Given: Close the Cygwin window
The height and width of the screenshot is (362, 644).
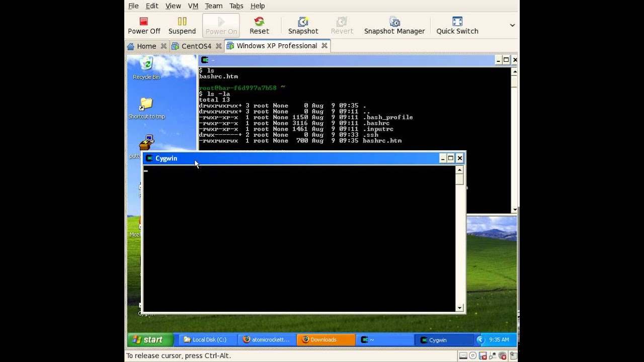Looking at the screenshot, I should [459, 158].
